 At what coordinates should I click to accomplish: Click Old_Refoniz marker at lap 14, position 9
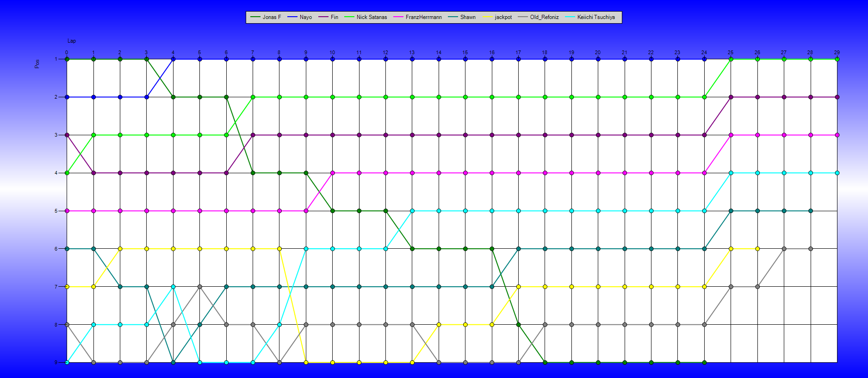(x=439, y=362)
